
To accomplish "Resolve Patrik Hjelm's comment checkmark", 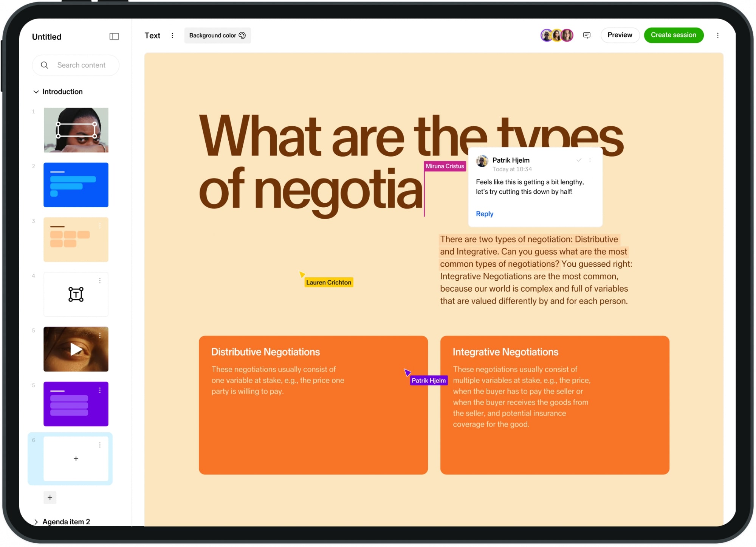I will pyautogui.click(x=579, y=160).
